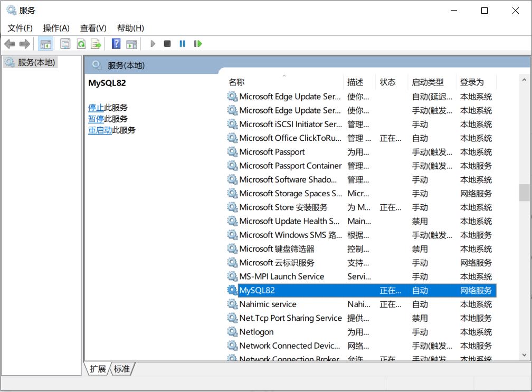532x392 pixels.
Task: Open Help via blue question mark icon
Action: pyautogui.click(x=116, y=44)
